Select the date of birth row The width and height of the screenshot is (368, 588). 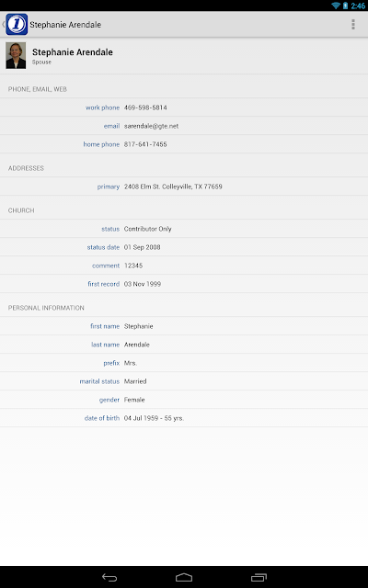coord(184,418)
